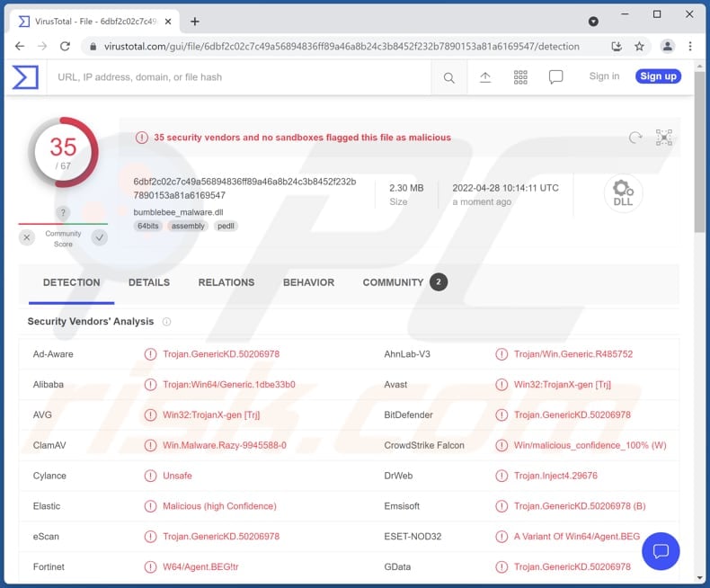Open the floating chat bubble button
The width and height of the screenshot is (710, 588).
pos(661,551)
